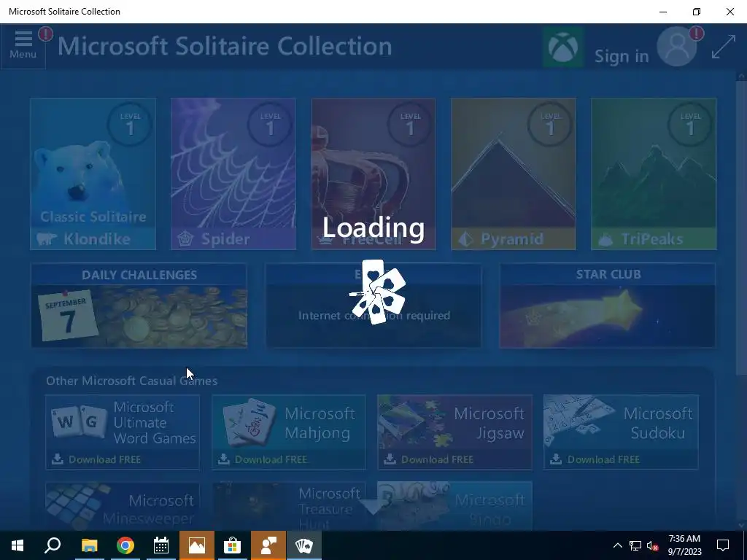
Task: Select the Microsoft Jigsaw tile
Action: tap(455, 432)
